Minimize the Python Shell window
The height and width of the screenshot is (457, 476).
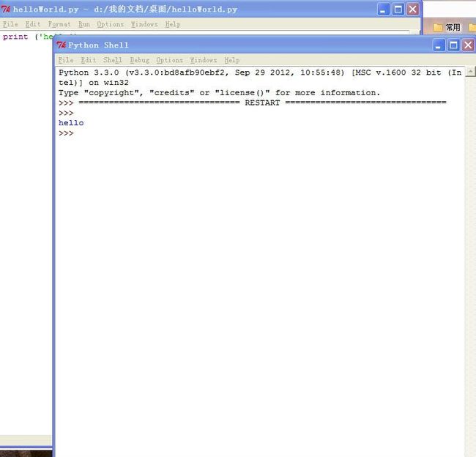(x=439, y=45)
